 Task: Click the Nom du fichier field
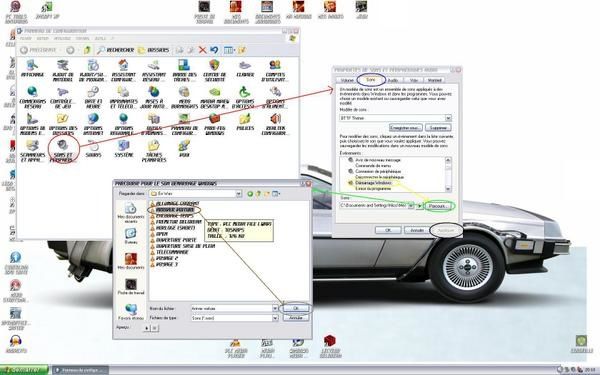pos(232,308)
